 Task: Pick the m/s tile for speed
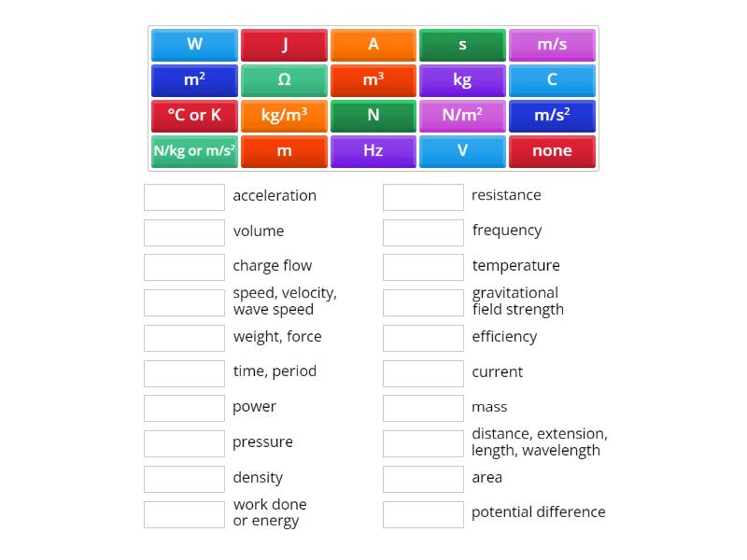point(552,44)
